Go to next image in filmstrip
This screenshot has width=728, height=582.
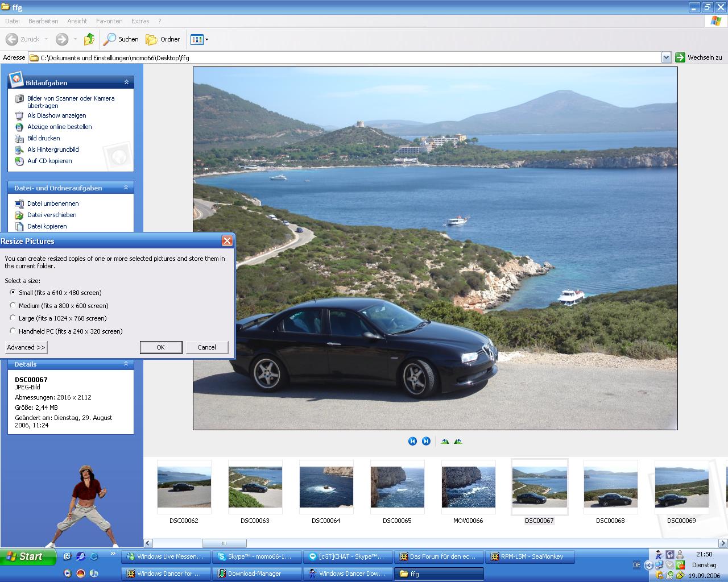[426, 441]
